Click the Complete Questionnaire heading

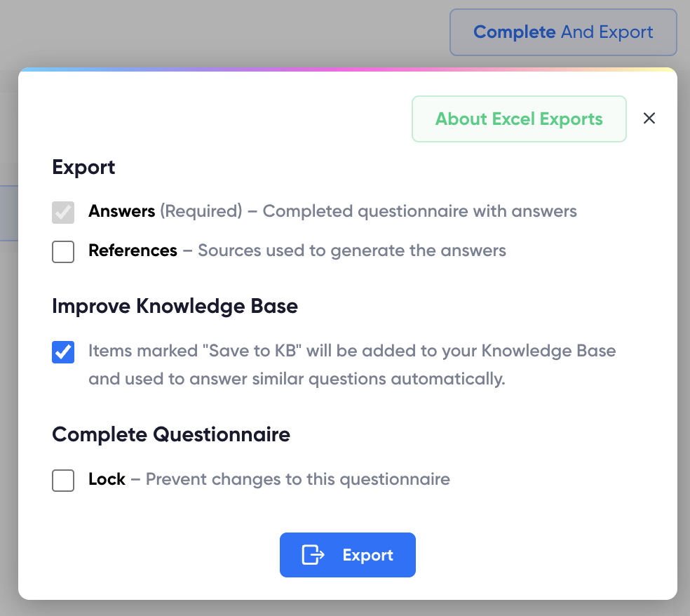point(170,434)
